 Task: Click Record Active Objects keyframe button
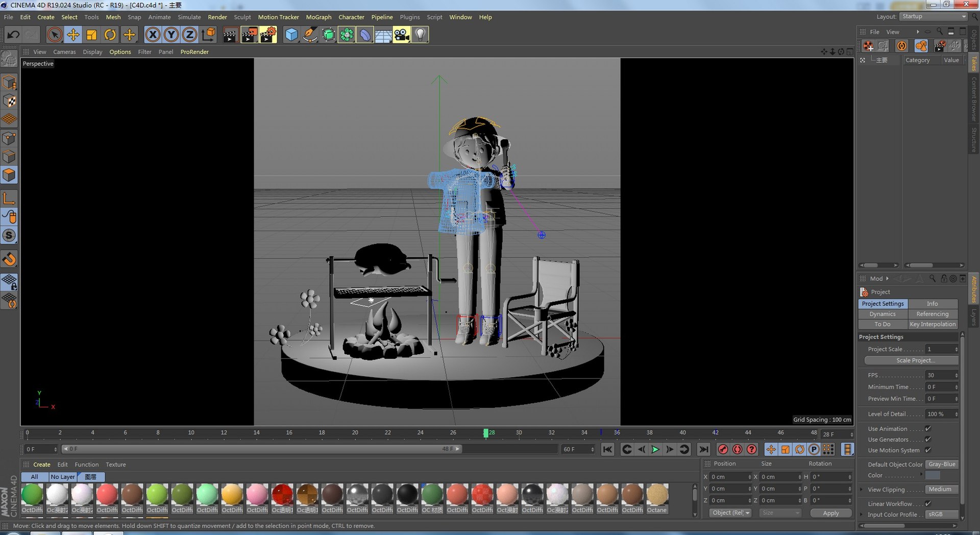pos(723,449)
